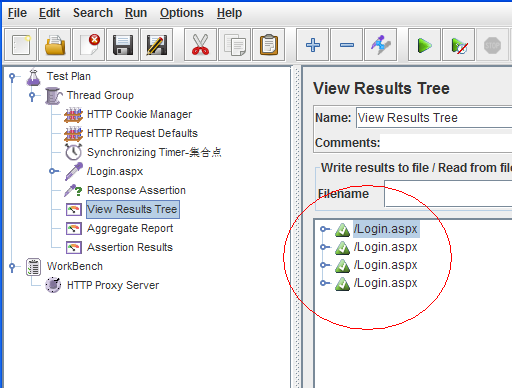Open the Options menu
This screenshot has height=388, width=512.
182,13
